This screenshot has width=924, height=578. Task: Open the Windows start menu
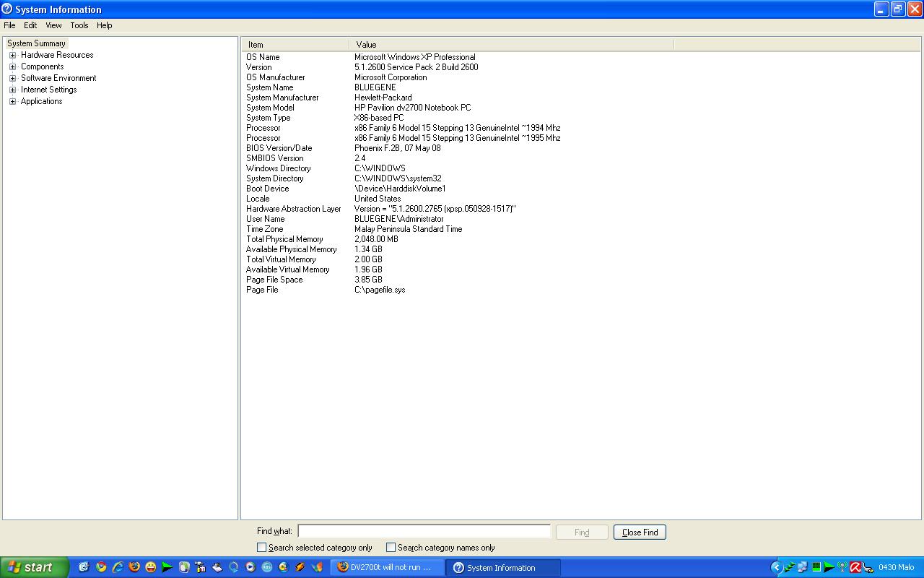(35, 567)
